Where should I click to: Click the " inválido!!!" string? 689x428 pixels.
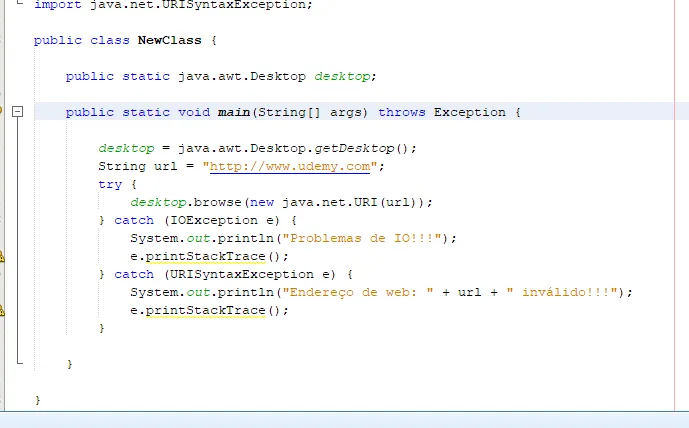(562, 293)
